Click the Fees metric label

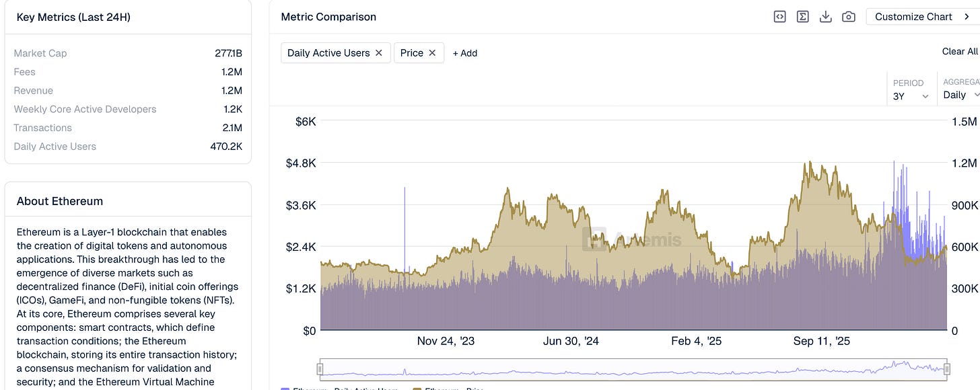coord(24,72)
